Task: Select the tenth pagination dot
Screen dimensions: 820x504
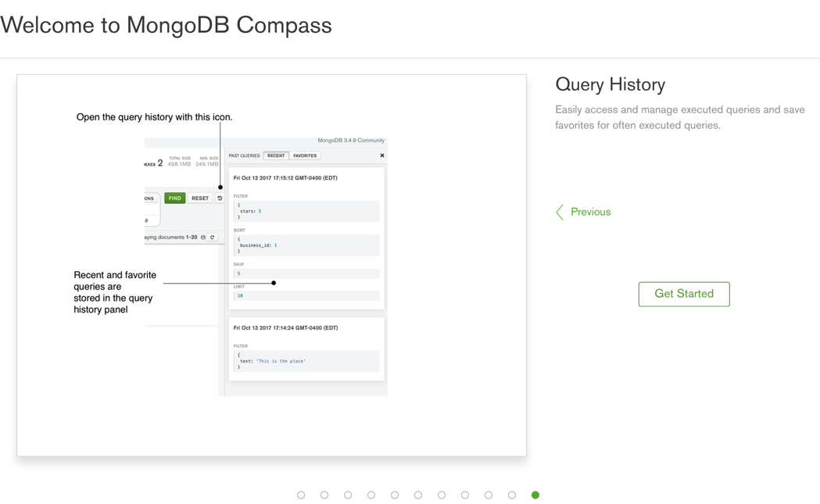Action: tap(512, 495)
